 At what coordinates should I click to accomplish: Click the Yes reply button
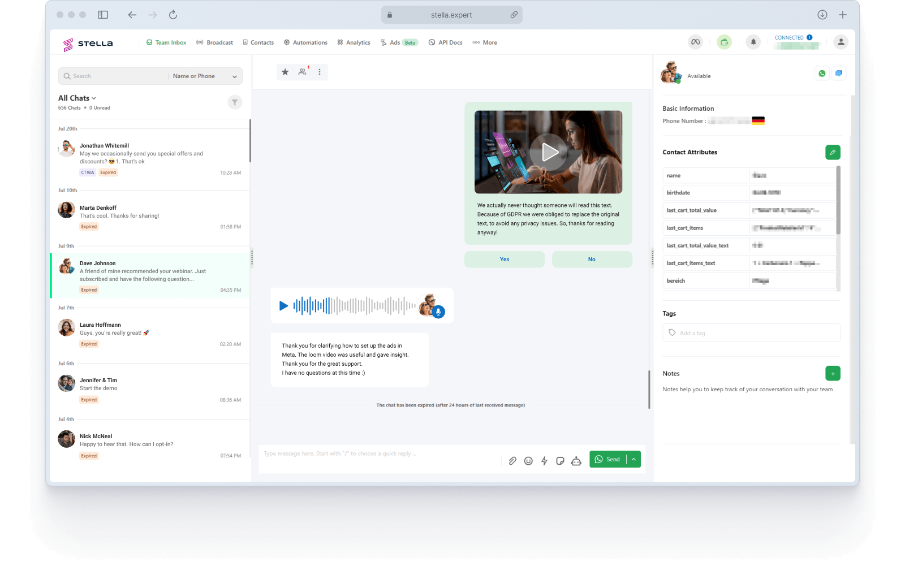tap(504, 260)
